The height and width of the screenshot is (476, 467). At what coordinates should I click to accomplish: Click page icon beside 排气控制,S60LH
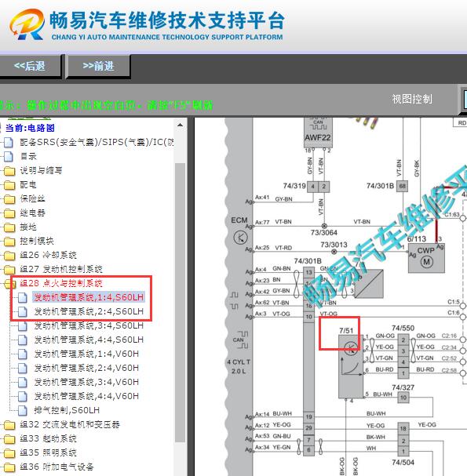pyautogui.click(x=23, y=411)
